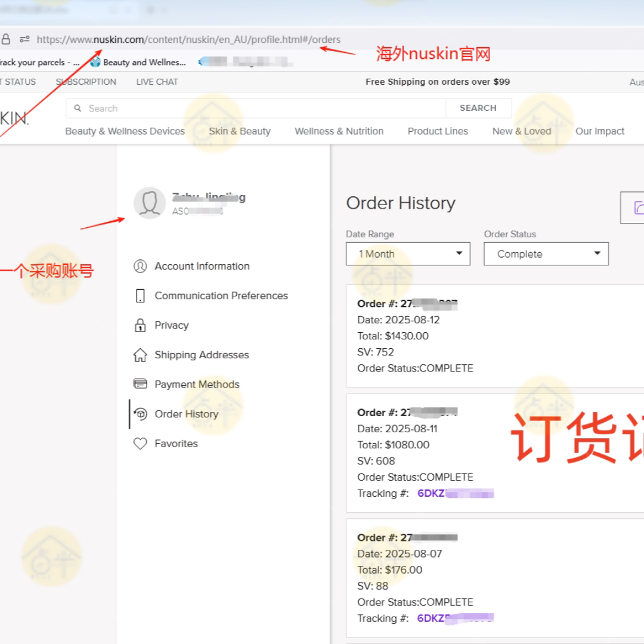Click SV: 608 on the 2025-08-11 order

376,461
